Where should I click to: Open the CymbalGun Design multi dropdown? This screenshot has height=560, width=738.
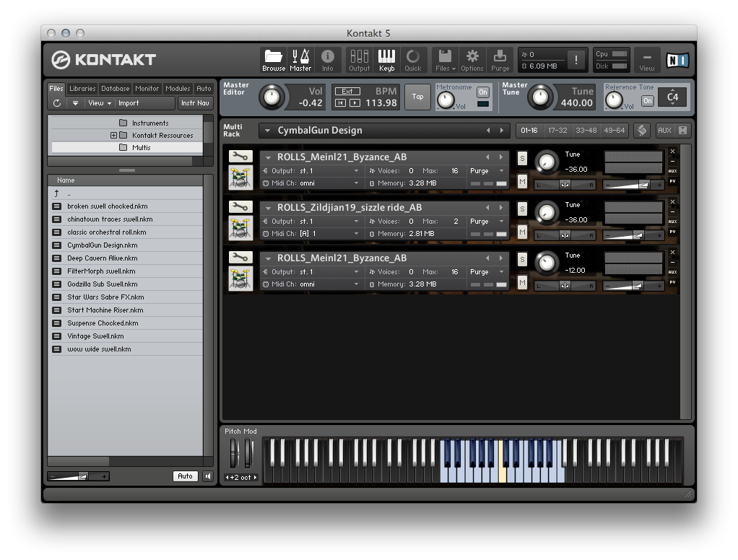coord(267,131)
